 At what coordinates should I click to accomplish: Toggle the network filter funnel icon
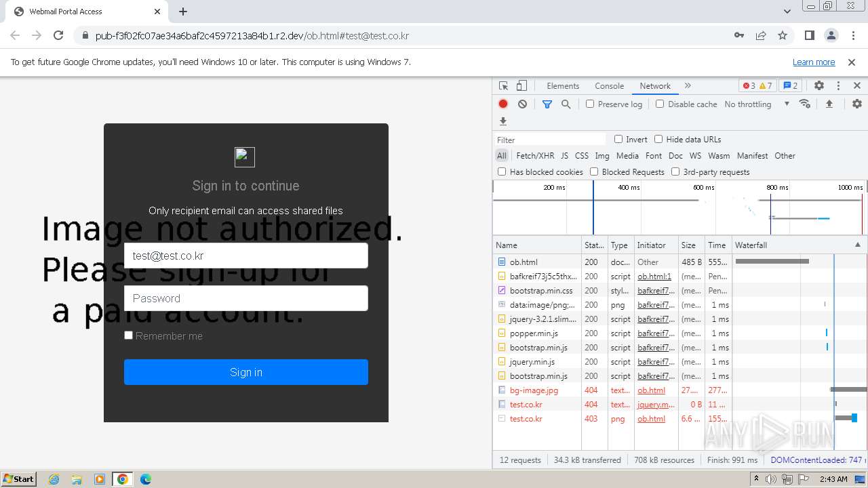pos(547,104)
